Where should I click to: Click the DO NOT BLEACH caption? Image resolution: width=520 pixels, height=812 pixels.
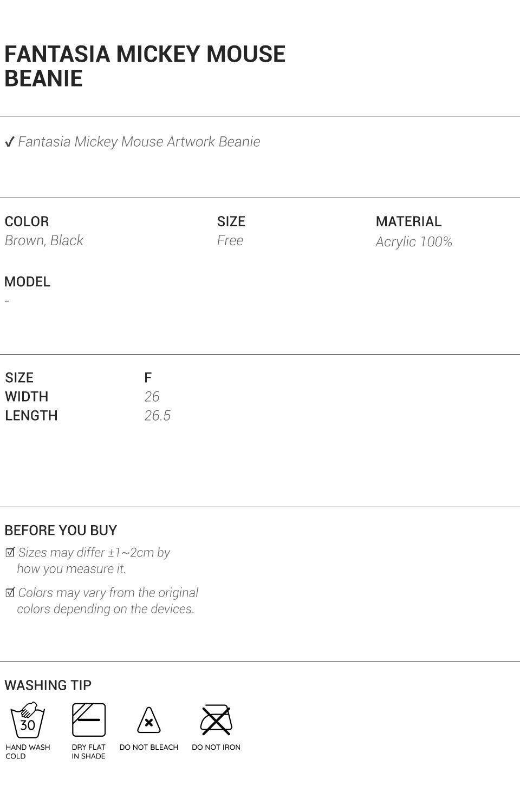tap(149, 747)
